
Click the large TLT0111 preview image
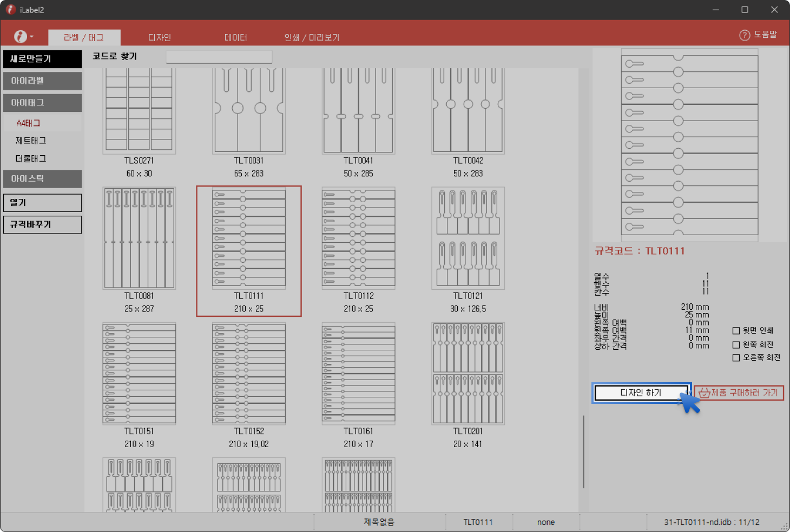pos(689,145)
